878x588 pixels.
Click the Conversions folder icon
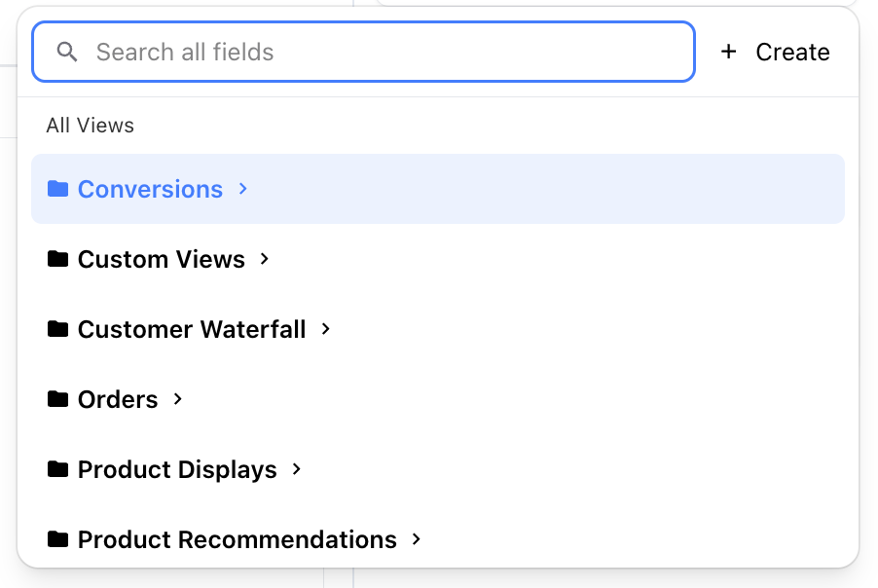point(58,189)
